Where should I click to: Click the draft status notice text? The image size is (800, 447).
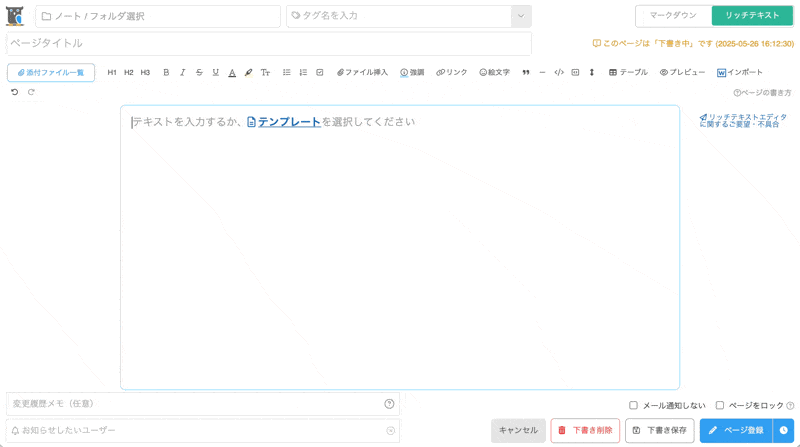[693, 44]
